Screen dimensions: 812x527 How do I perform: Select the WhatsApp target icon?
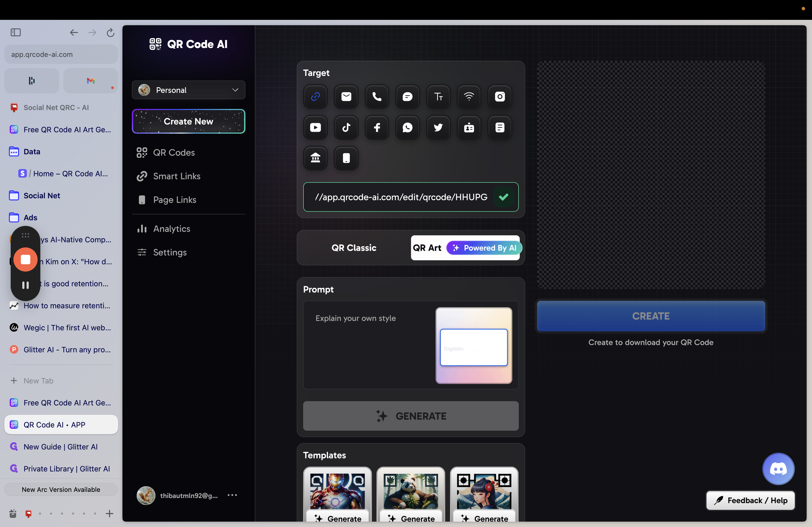pyautogui.click(x=407, y=127)
